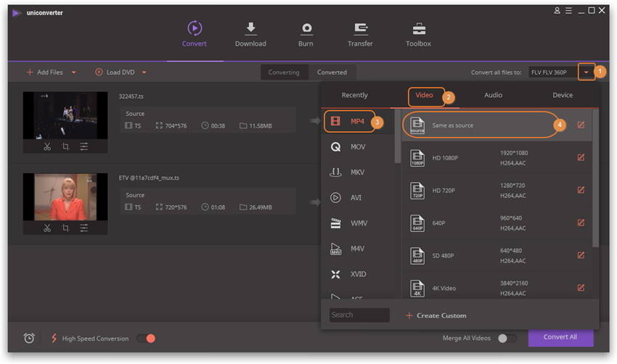This screenshot has height=364, width=617.
Task: Choose WMV format
Action: point(357,223)
